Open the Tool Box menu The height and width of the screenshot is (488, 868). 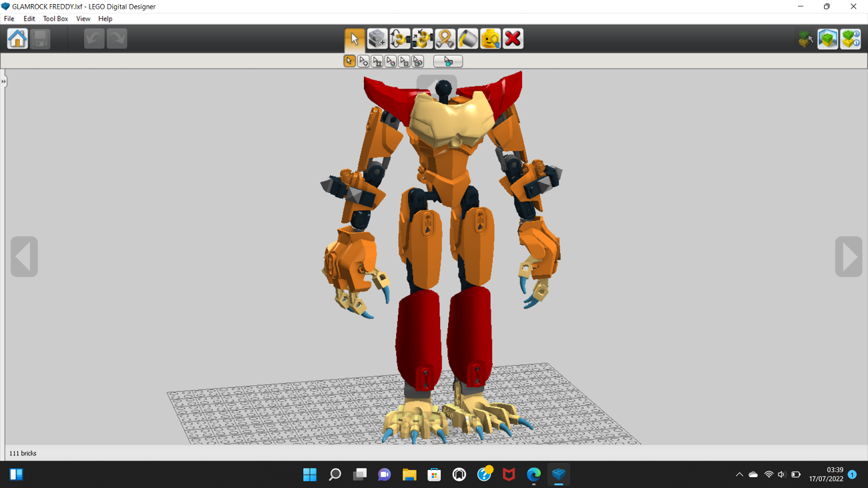tap(55, 19)
